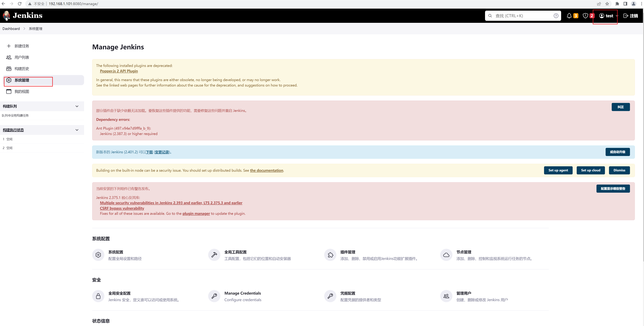The image size is (644, 326).
Task: Click the people icon for 用户列表
Action: point(9,57)
